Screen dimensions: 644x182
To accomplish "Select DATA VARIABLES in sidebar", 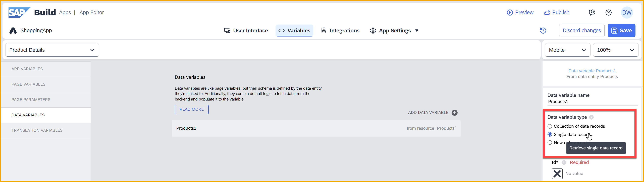I will click(46, 115).
